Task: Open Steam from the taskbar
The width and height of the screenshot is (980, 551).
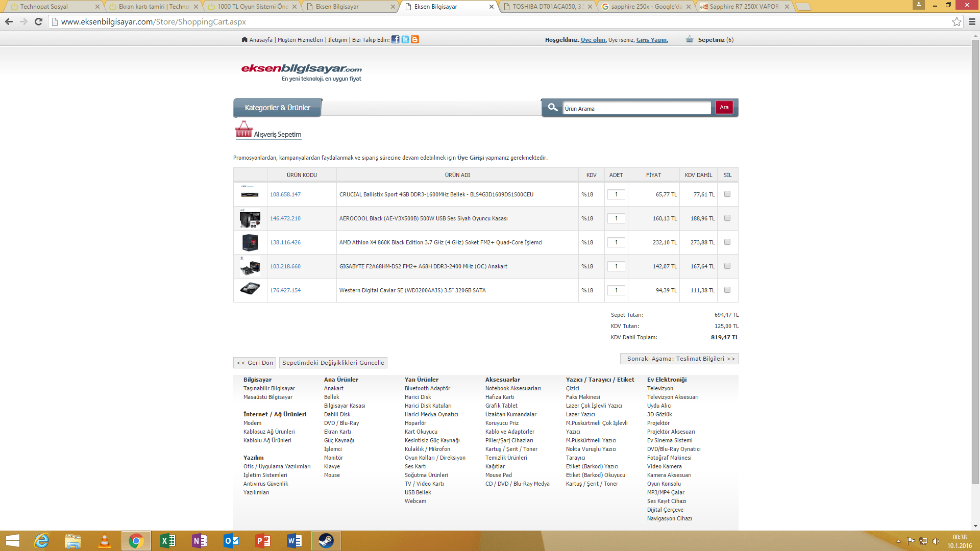Action: 326,540
